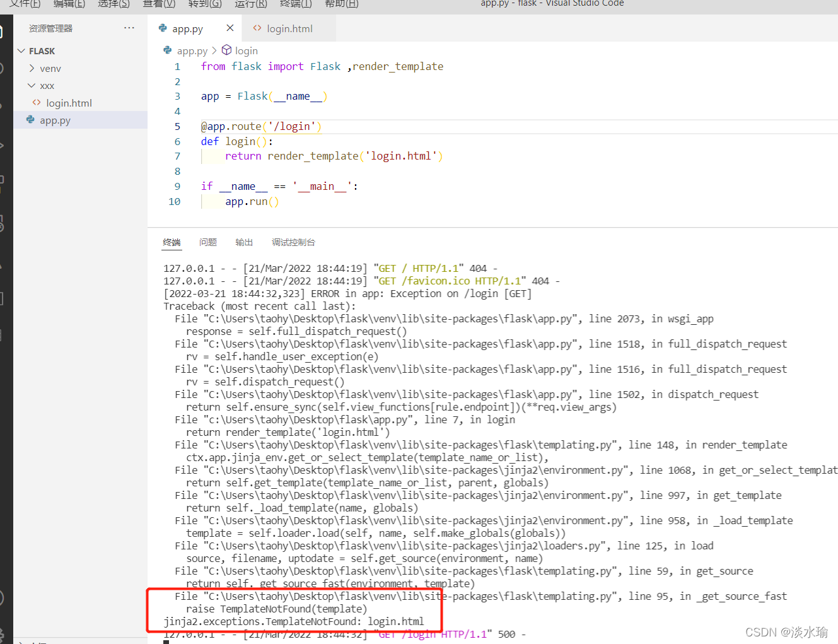The height and width of the screenshot is (644, 838).
Task: Click 'Flask(__name__)' on line 3
Action: click(282, 96)
